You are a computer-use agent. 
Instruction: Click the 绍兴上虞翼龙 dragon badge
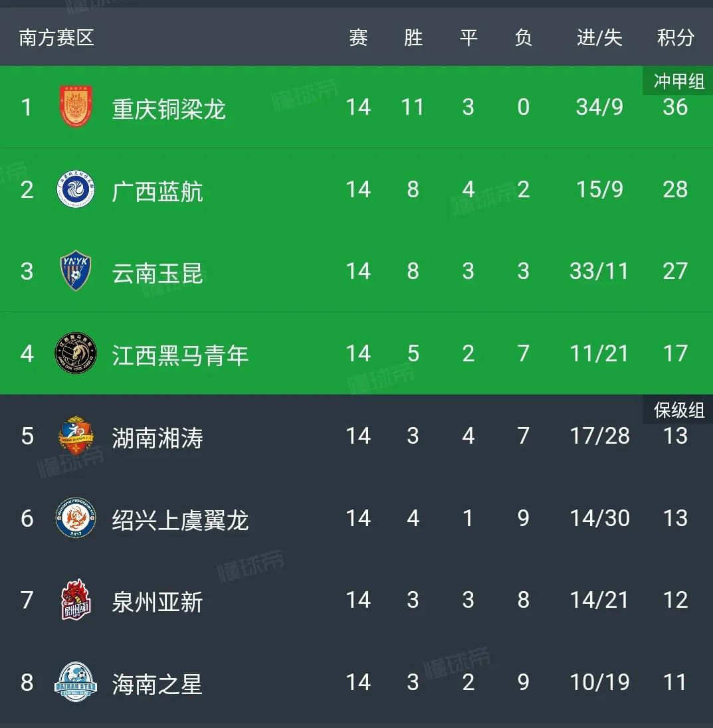[76, 517]
